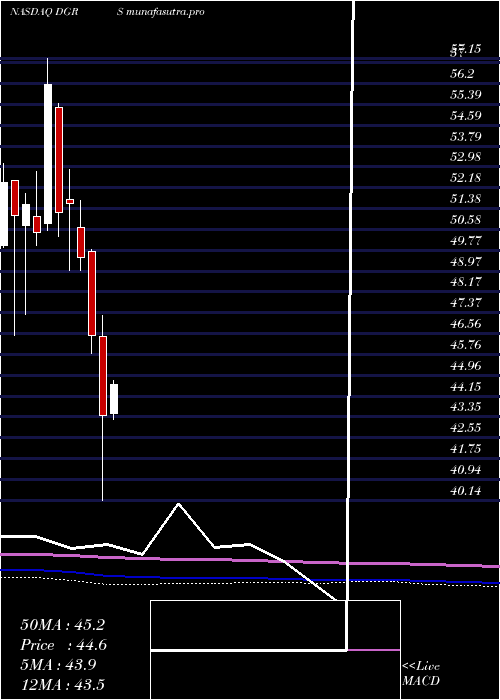Select the 43.35 price axis label
500x700 pixels.
465,407
